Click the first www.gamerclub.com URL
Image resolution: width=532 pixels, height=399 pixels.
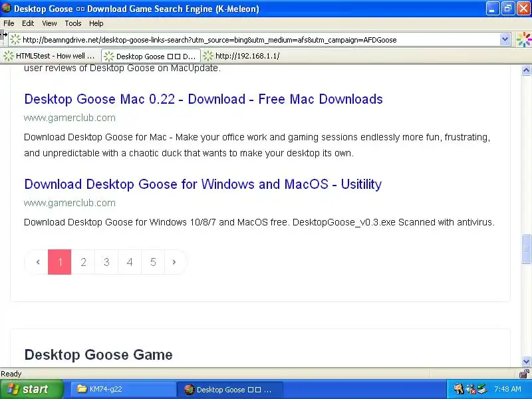pos(70,118)
